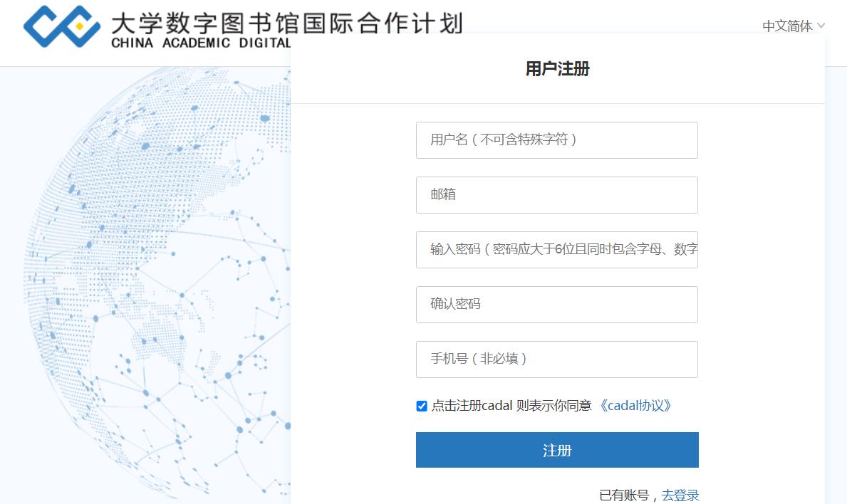Follow the 去登录 login link
The height and width of the screenshot is (504, 847).
(680, 495)
